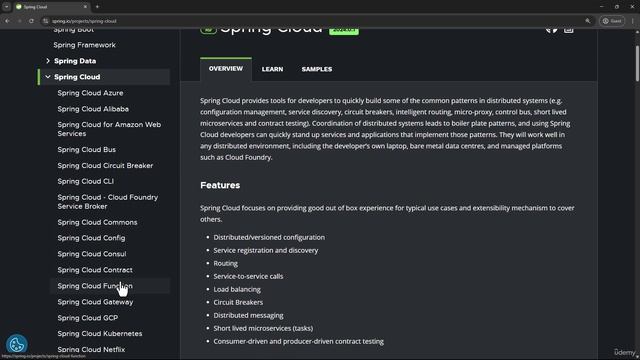This screenshot has height=360, width=640.
Task: Click the Features heading
Action: [x=220, y=185]
